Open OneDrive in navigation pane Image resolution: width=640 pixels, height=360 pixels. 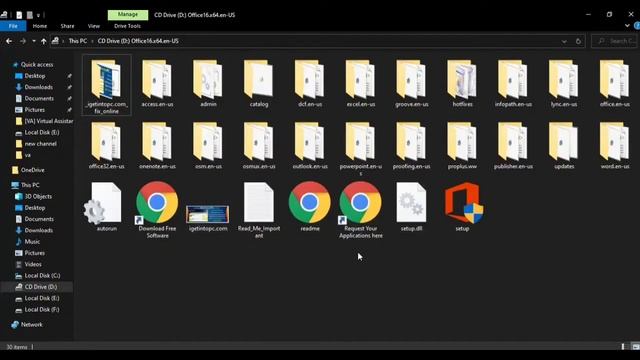(x=29, y=170)
